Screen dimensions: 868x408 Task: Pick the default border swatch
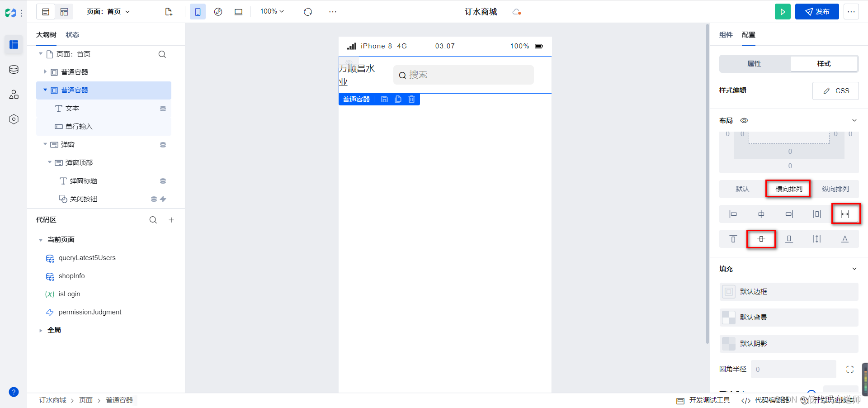728,292
